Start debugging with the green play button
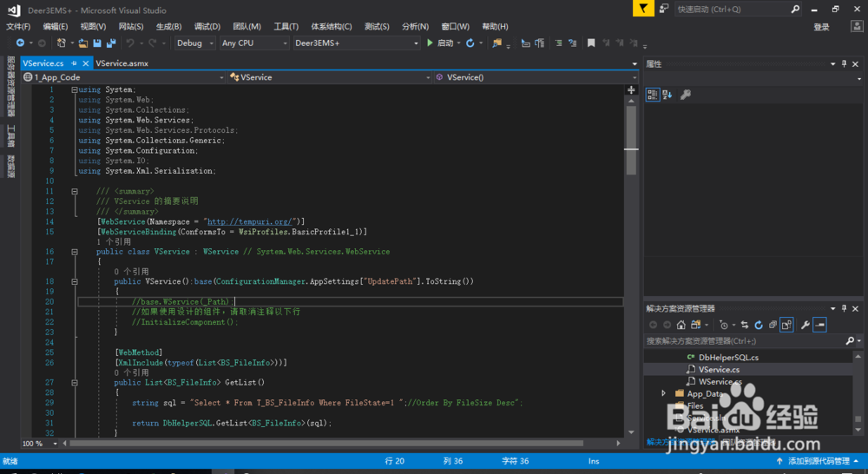This screenshot has width=868, height=474. [431, 43]
